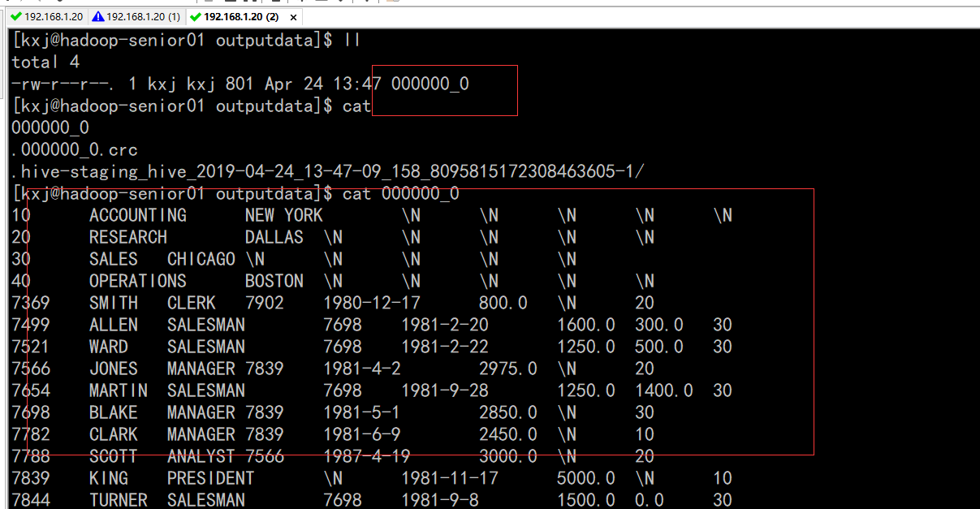Click salary value '5000.0'
The height and width of the screenshot is (509, 980).
pos(586,478)
